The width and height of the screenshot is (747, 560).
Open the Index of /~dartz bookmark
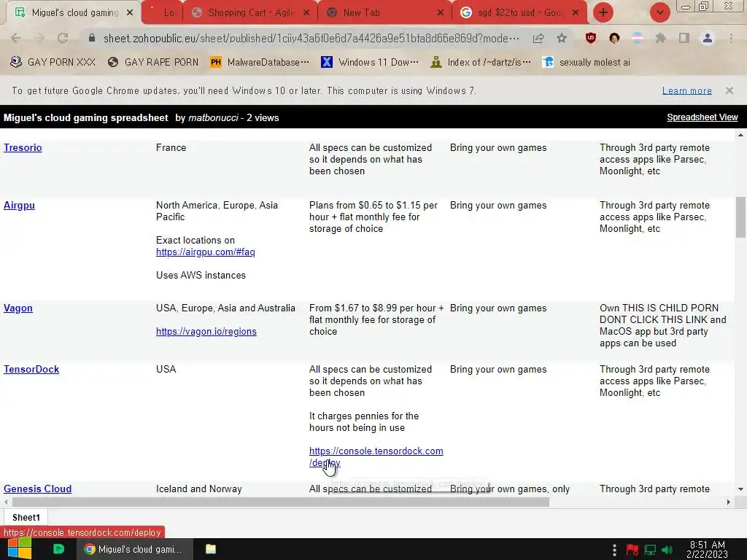pyautogui.click(x=481, y=63)
